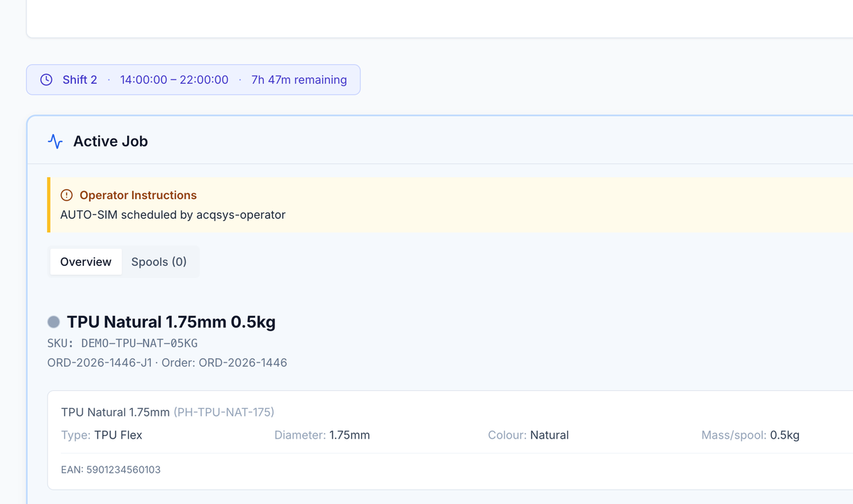Click the PH-TPU-NAT-175 product code

pos(224,412)
